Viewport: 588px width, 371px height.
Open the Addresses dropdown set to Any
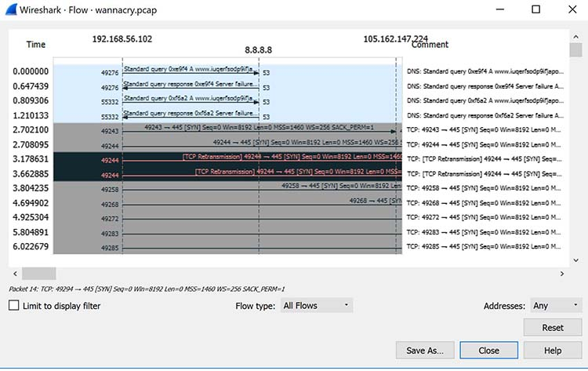[556, 305]
